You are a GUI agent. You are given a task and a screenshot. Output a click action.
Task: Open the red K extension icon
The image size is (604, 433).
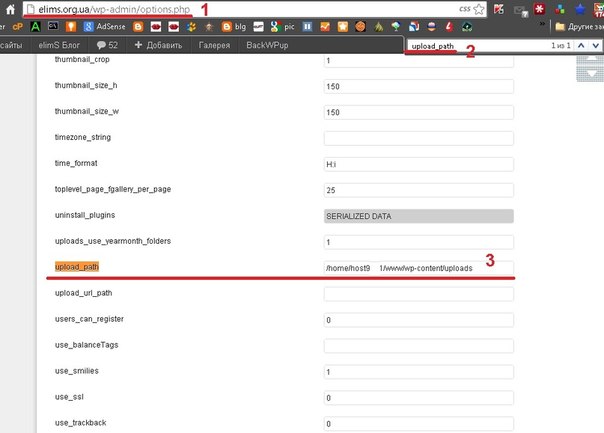coord(499,8)
